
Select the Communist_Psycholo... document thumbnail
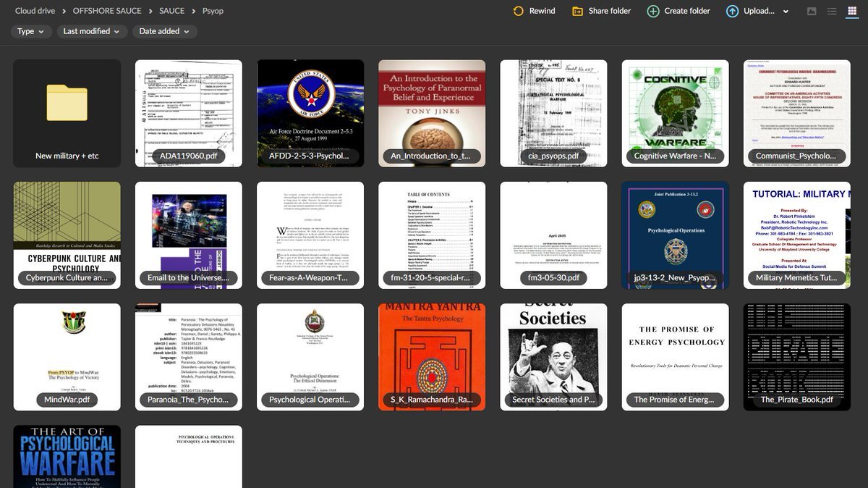[797, 114]
